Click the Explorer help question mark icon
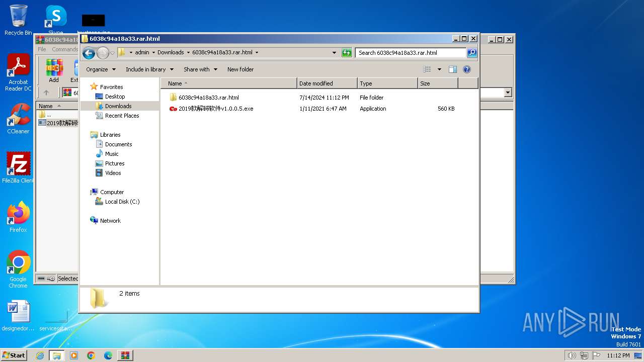 (x=466, y=69)
